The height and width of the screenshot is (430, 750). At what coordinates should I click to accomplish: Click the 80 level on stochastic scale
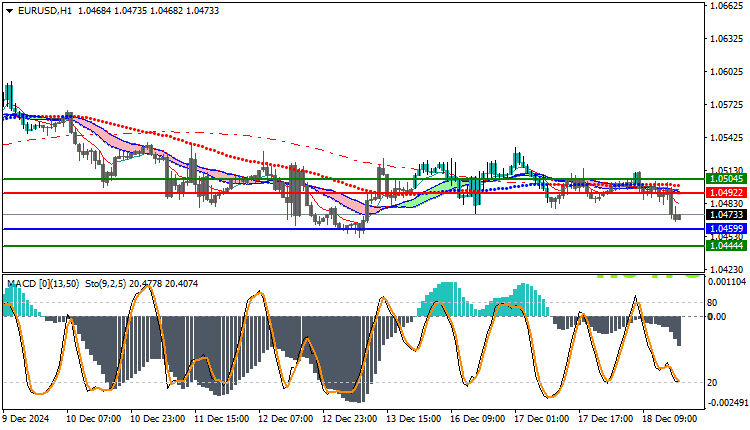(712, 303)
